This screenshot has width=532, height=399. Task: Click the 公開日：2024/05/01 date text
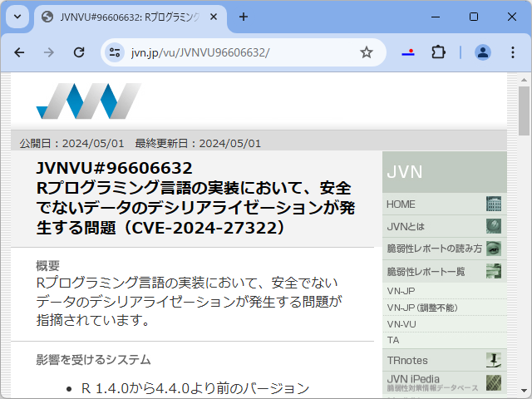tap(72, 144)
